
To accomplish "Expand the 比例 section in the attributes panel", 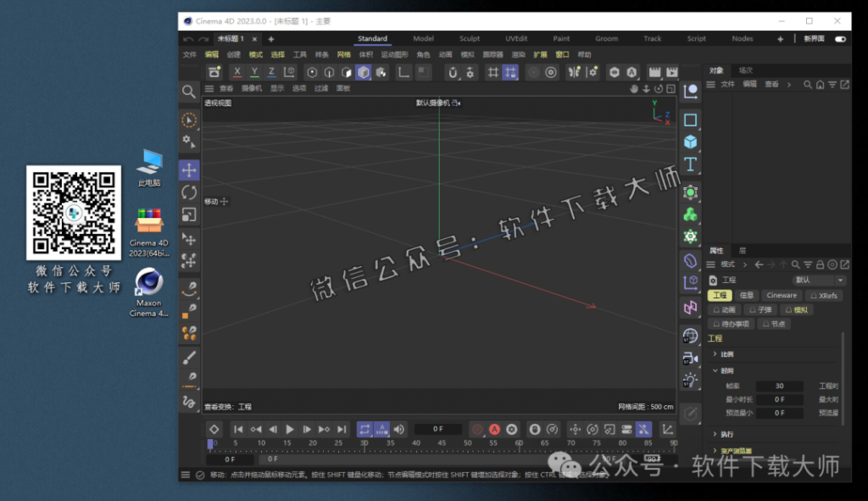I will pyautogui.click(x=715, y=353).
